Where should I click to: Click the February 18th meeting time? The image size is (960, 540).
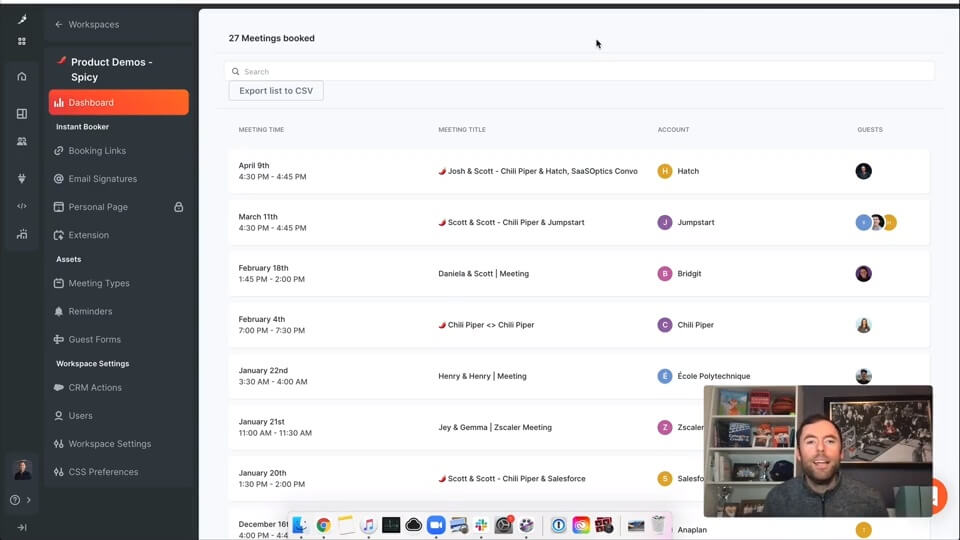[271, 274]
